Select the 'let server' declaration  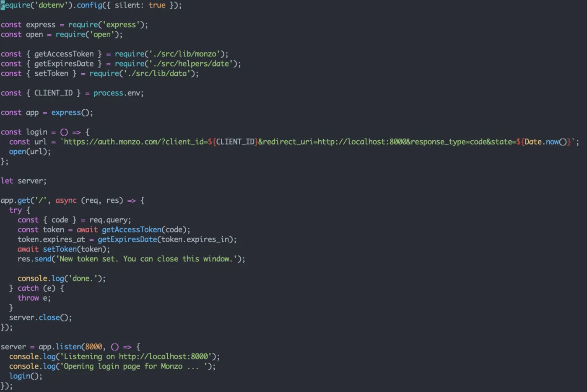(23, 181)
